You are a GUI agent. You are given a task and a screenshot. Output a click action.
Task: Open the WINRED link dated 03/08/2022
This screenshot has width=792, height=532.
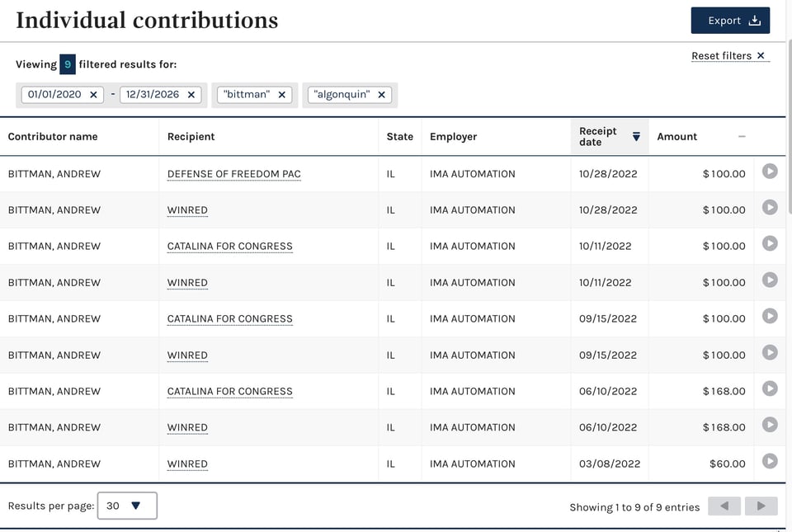[x=187, y=464]
